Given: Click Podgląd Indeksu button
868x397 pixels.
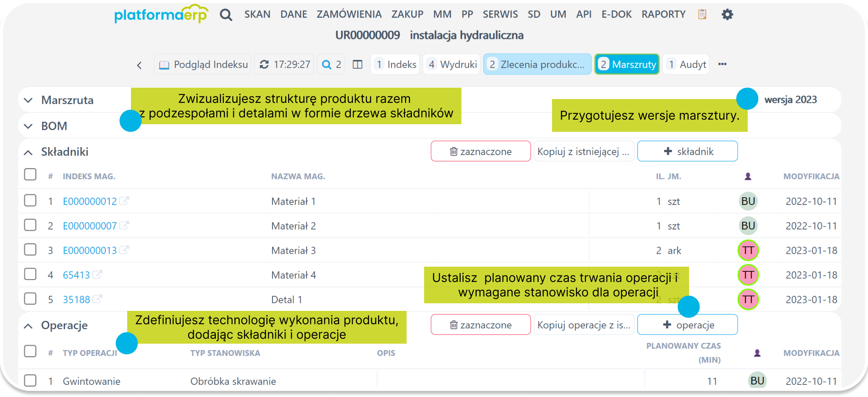Looking at the screenshot, I should [203, 64].
